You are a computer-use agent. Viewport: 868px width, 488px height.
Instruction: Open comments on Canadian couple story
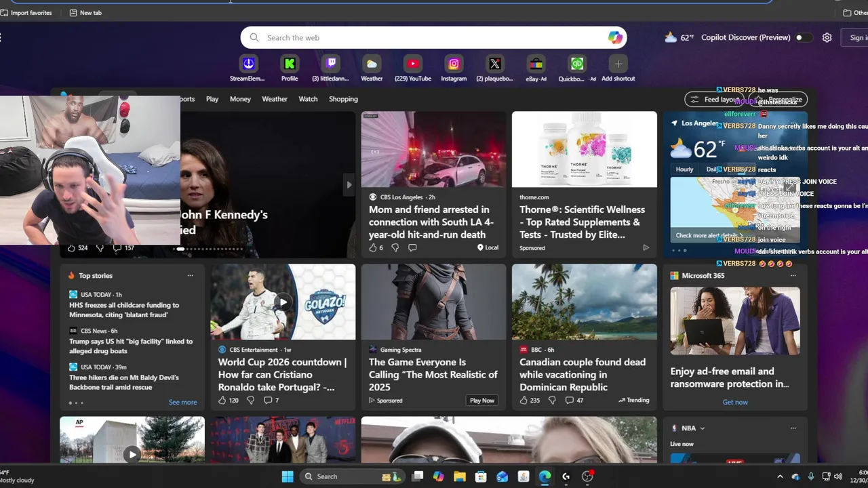(569, 401)
